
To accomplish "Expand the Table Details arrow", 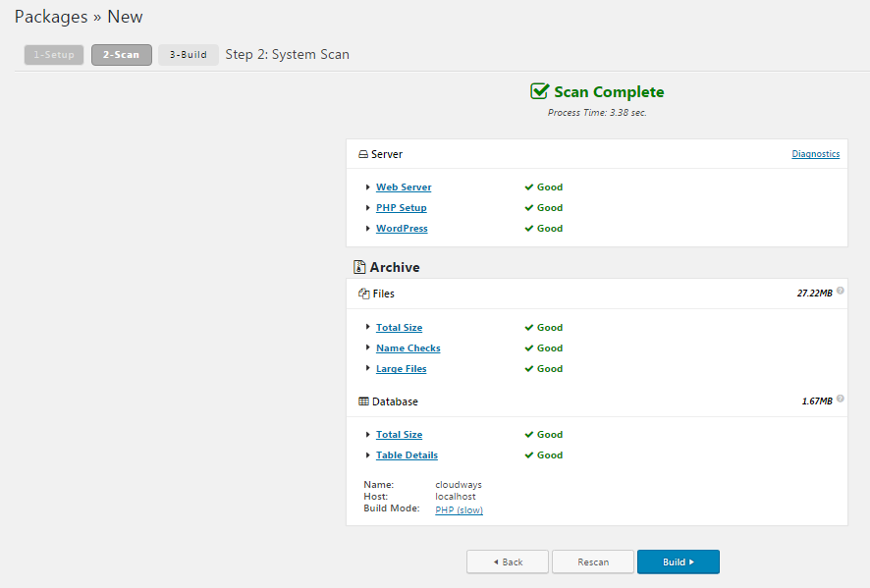I will click(368, 455).
